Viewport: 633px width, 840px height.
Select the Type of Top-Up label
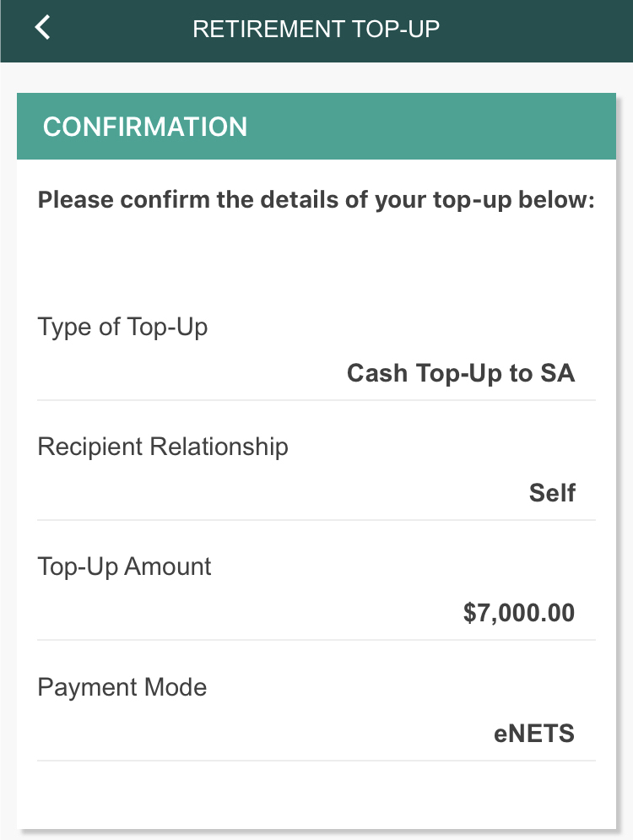pyautogui.click(x=122, y=327)
